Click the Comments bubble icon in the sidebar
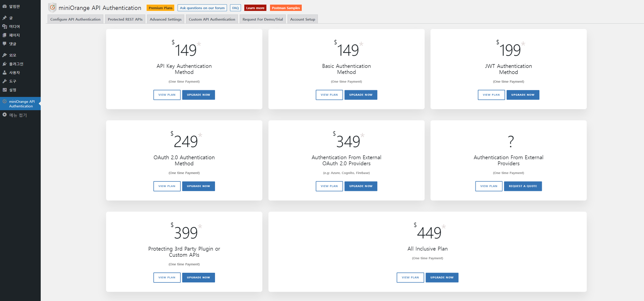Image resolution: width=644 pixels, height=301 pixels. click(x=5, y=44)
